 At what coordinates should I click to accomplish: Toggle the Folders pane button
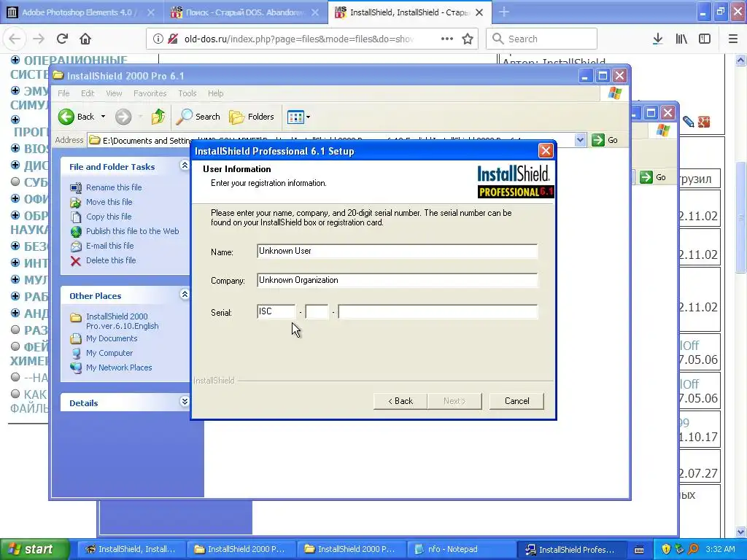pyautogui.click(x=252, y=117)
